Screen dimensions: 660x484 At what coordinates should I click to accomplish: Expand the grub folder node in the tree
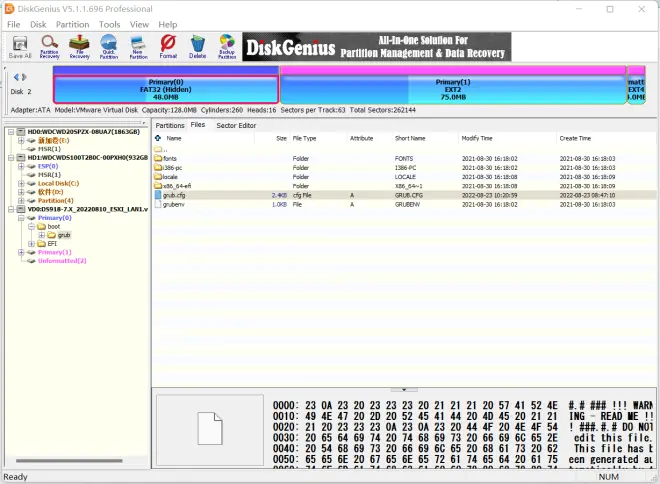coord(41,235)
